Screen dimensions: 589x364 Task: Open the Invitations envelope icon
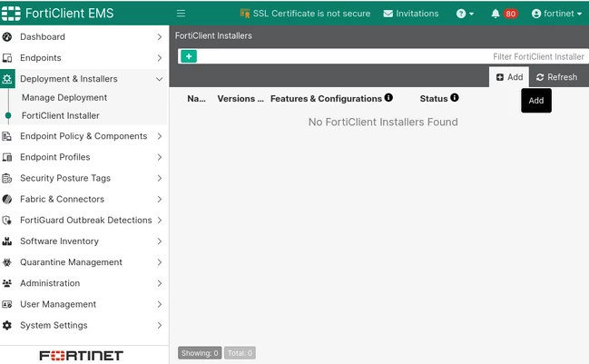[388, 14]
